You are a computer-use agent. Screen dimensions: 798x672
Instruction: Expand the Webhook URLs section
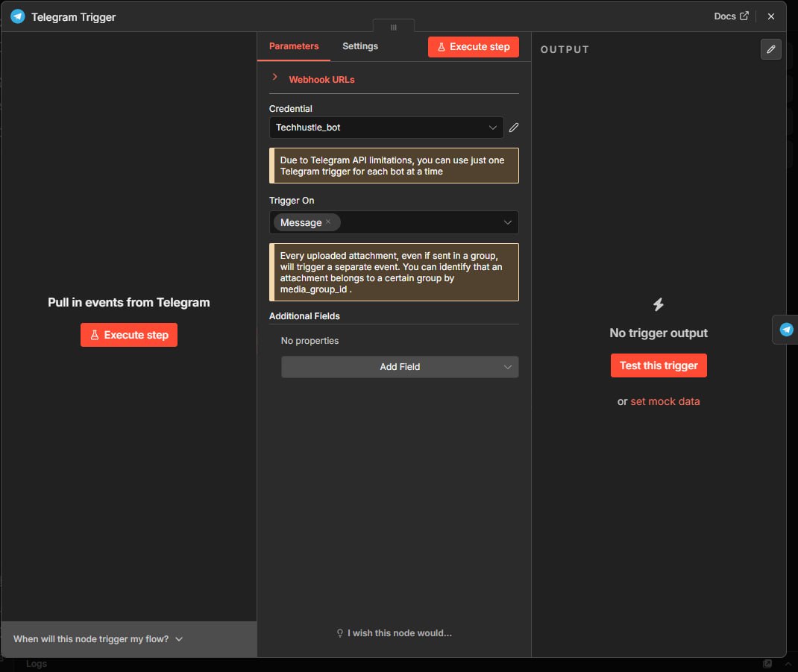[x=274, y=77]
